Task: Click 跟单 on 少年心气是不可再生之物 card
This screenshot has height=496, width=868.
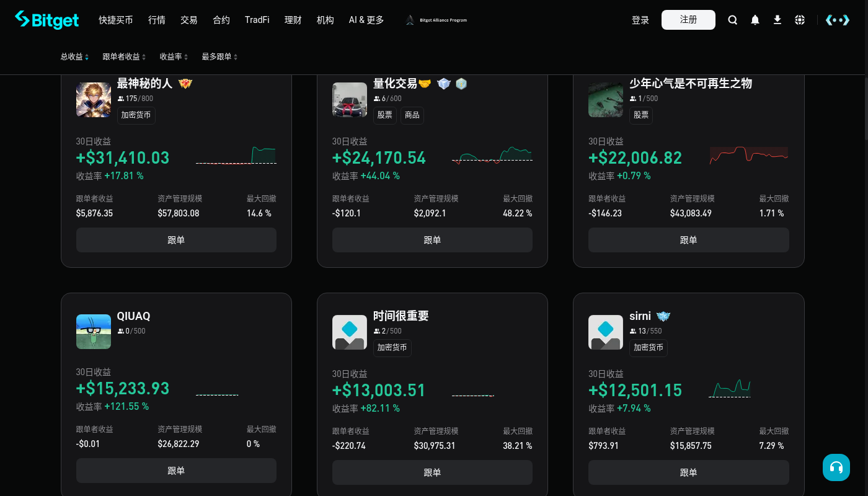Action: point(688,240)
